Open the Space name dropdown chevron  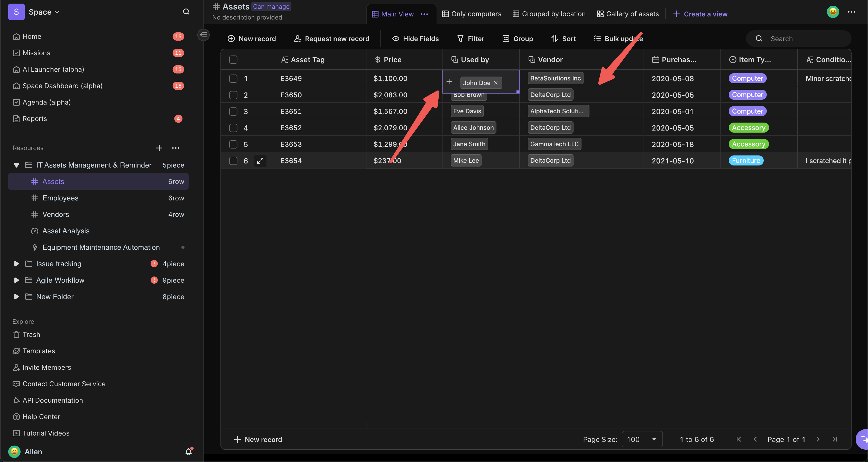click(57, 12)
